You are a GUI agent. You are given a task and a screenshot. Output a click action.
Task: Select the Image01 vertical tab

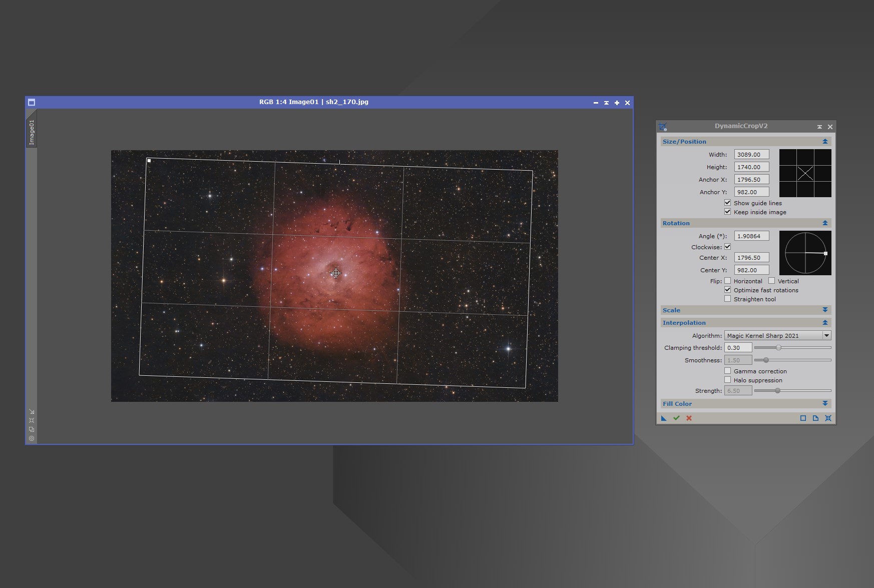tap(32, 133)
